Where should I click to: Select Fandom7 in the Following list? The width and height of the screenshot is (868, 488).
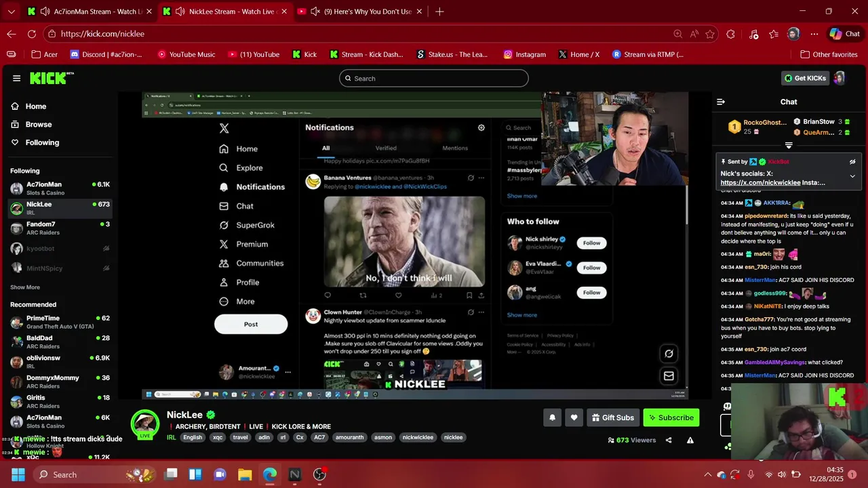(x=60, y=228)
